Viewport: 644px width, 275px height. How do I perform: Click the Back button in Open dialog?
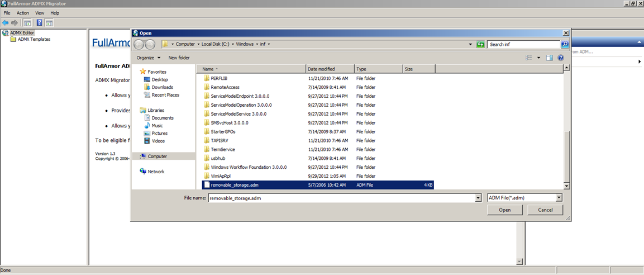coord(139,44)
